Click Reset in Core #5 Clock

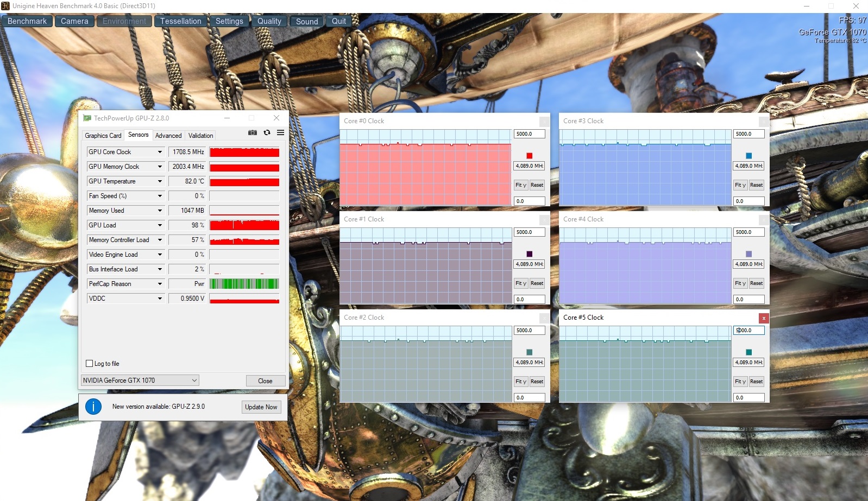click(757, 382)
